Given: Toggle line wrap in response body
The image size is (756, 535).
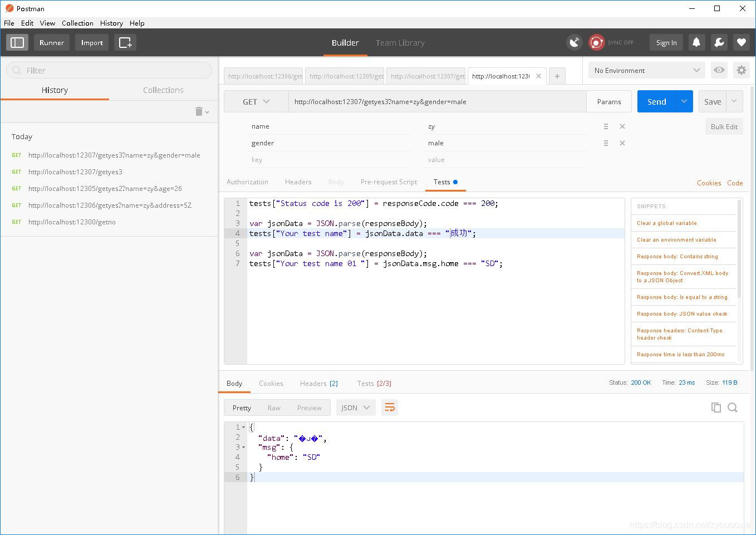Looking at the screenshot, I should [x=390, y=408].
